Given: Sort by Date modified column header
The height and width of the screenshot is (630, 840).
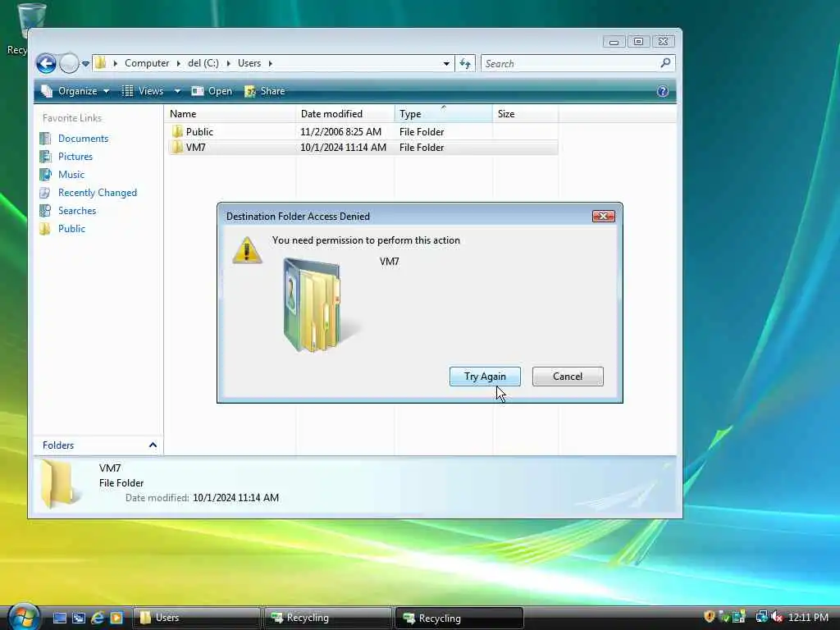Looking at the screenshot, I should pos(345,113).
